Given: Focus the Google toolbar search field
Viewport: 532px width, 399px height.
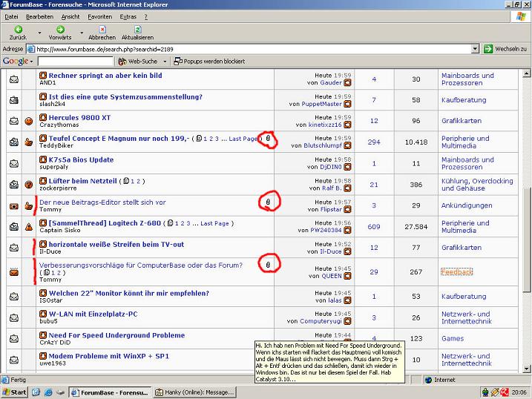Looking at the screenshot, I should pyautogui.click(x=76, y=62).
